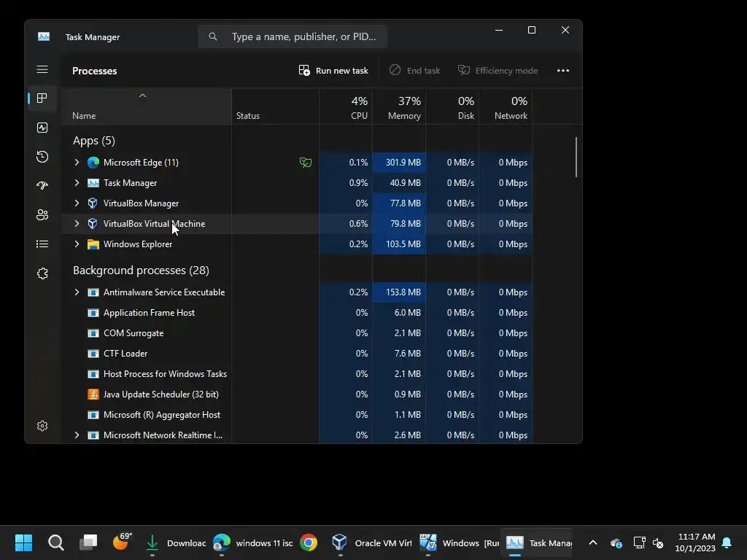The width and height of the screenshot is (747, 560).
Task: Select Microsoft (R) Aggregator Host row
Action: (297, 415)
